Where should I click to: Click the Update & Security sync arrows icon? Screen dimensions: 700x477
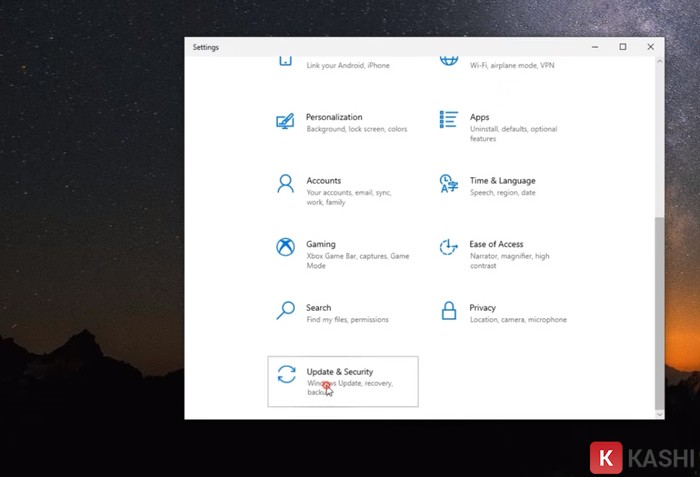[286, 374]
